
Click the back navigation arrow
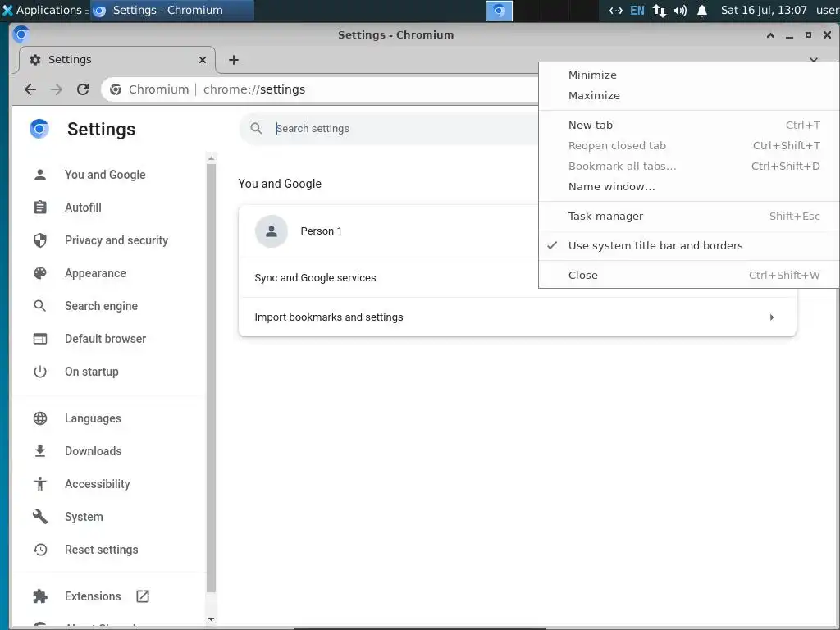tap(30, 89)
